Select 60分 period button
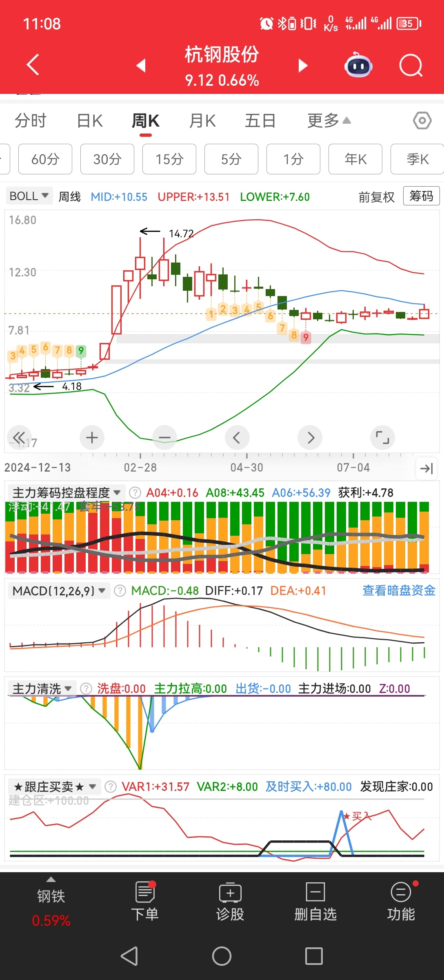The image size is (444, 980). tap(45, 159)
